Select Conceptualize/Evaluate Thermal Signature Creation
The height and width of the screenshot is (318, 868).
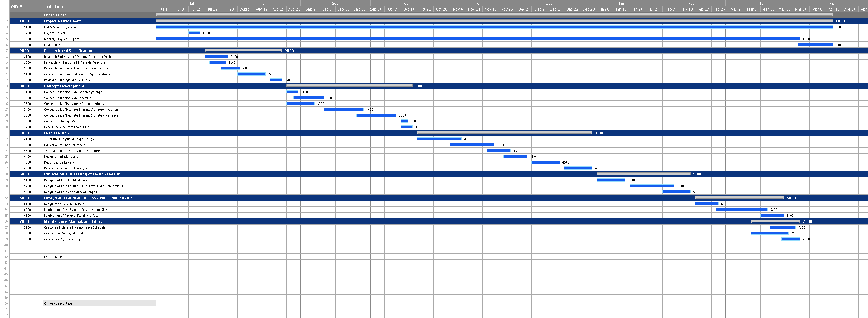(x=81, y=110)
